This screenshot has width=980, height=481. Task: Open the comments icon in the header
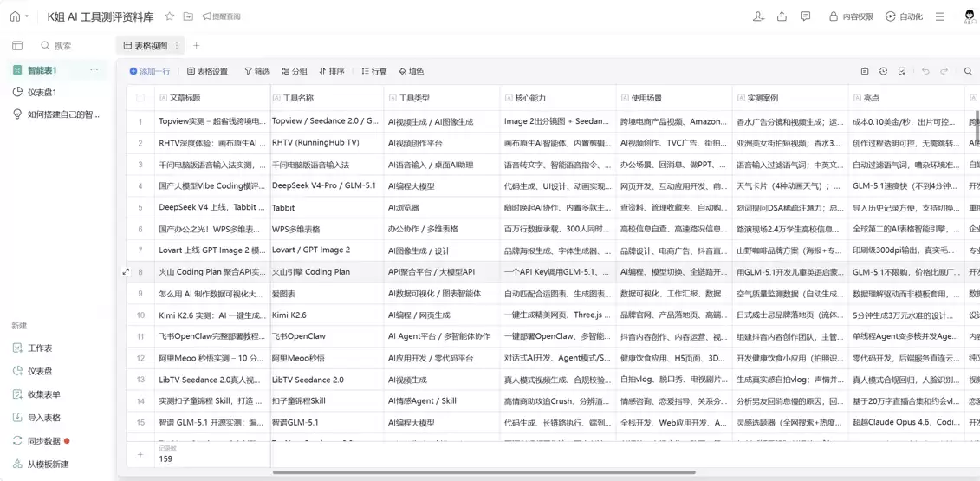(806, 16)
